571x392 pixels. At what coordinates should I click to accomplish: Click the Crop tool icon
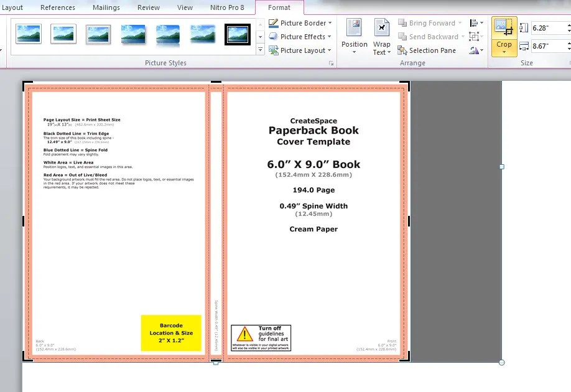503,28
